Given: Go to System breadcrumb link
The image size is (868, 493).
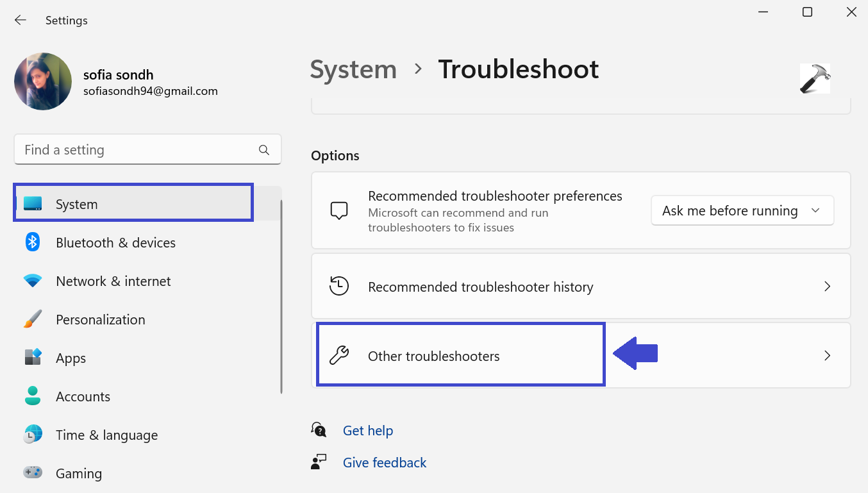Looking at the screenshot, I should point(353,69).
